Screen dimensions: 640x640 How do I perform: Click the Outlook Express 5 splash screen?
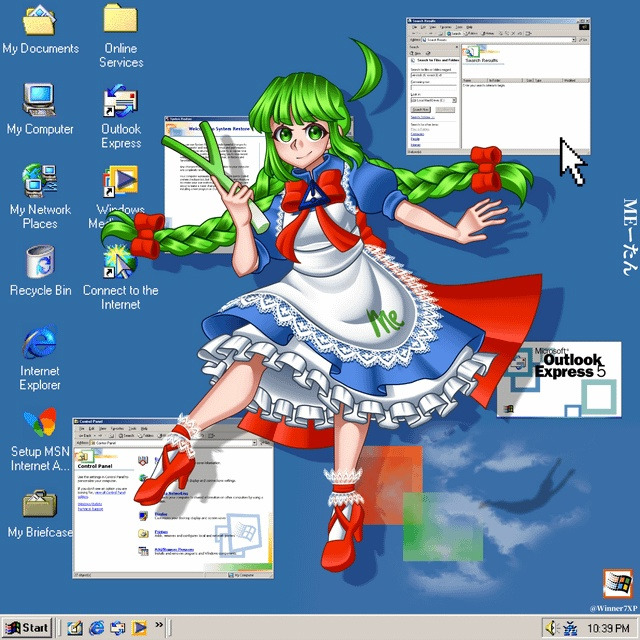coord(559,380)
